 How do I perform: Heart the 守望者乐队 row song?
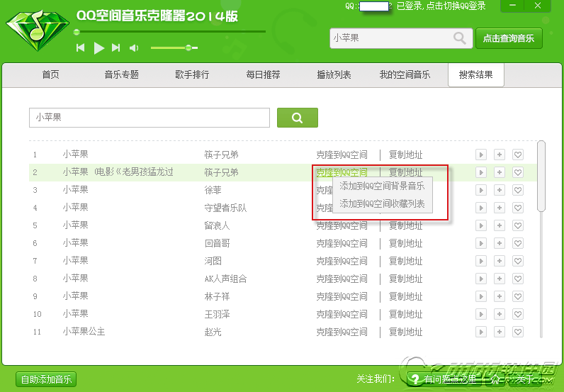[518, 208]
